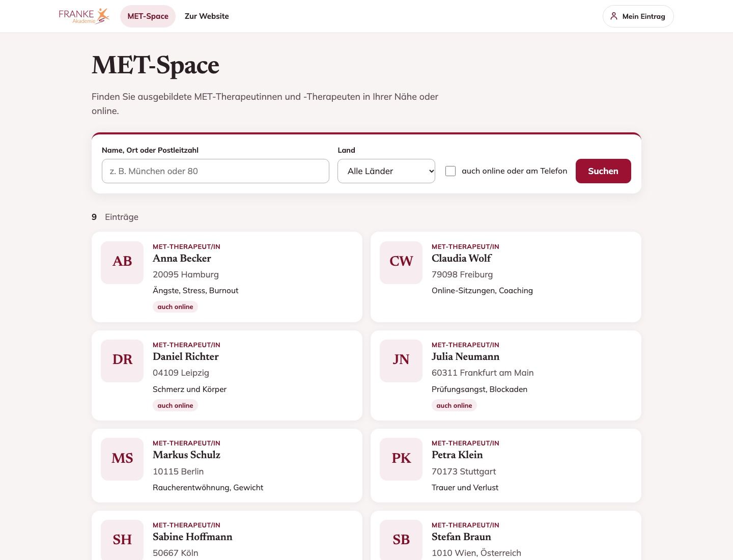Click 'auch online' tag on Julia Neumann
The image size is (733, 560).
pos(454,406)
